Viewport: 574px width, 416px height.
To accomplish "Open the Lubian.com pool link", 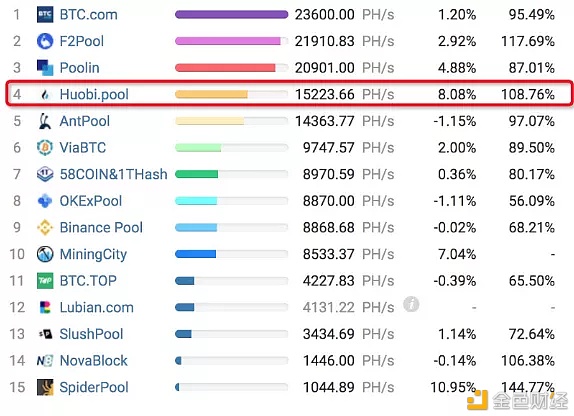I will (x=97, y=308).
